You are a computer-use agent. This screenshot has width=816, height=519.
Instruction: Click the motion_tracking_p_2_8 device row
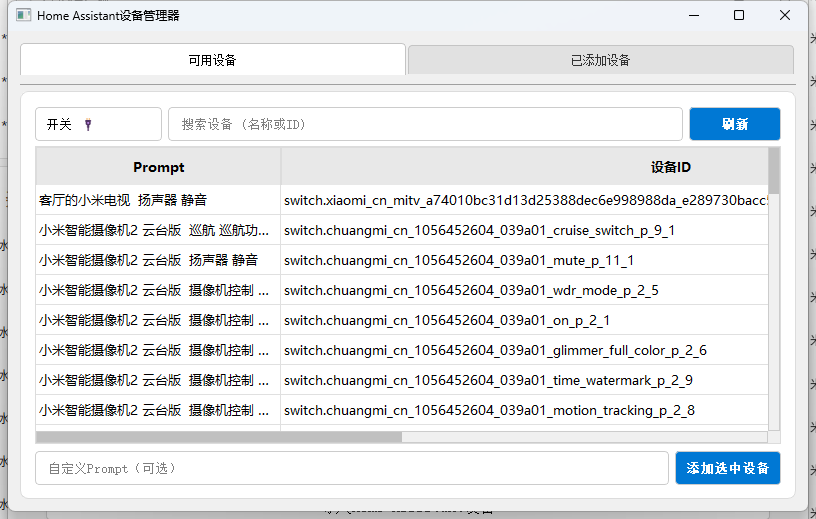(x=489, y=410)
